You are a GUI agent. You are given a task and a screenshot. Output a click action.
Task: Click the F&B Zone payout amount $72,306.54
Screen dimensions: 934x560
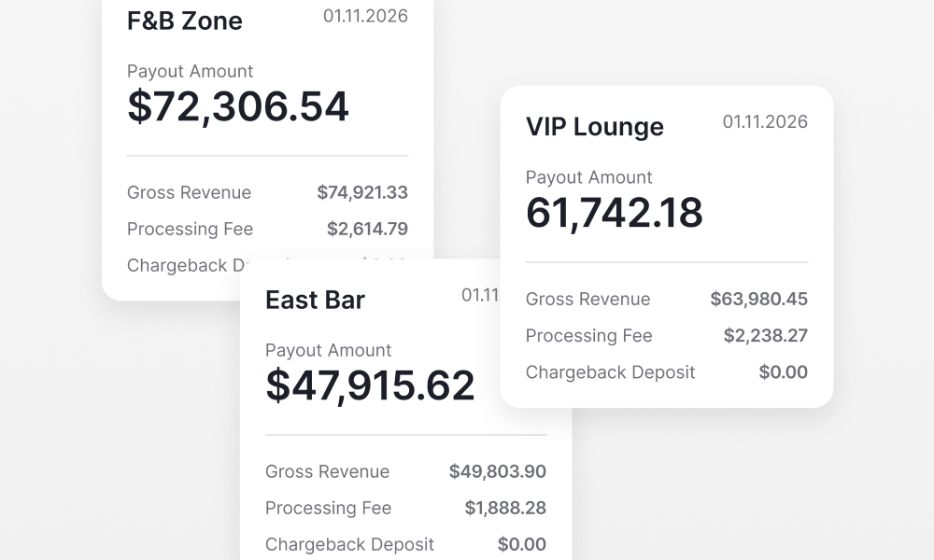[x=238, y=105]
